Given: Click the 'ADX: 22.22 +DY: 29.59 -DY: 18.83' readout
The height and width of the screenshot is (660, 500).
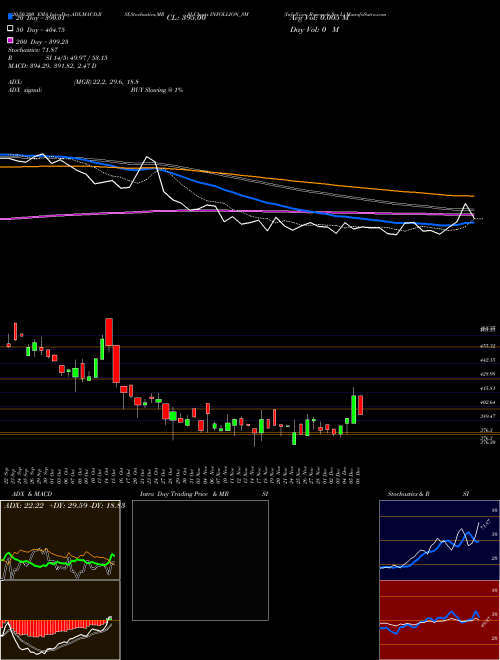Looking at the screenshot, I should point(64,506).
